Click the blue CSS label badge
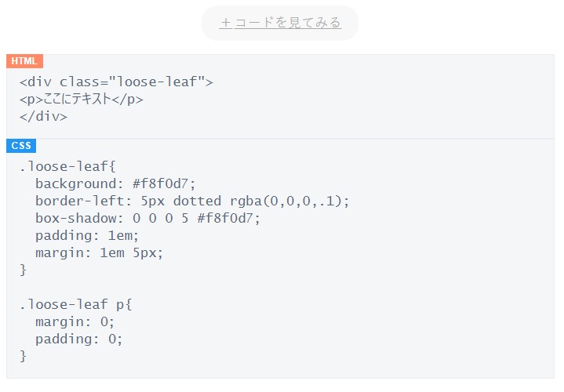Viewport: 564px width, 392px height. pos(21,146)
